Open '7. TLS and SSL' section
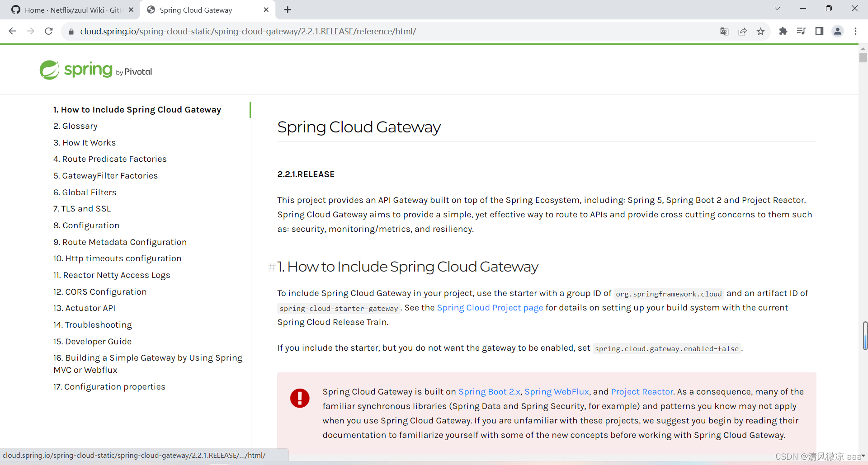868x465 pixels. point(82,209)
